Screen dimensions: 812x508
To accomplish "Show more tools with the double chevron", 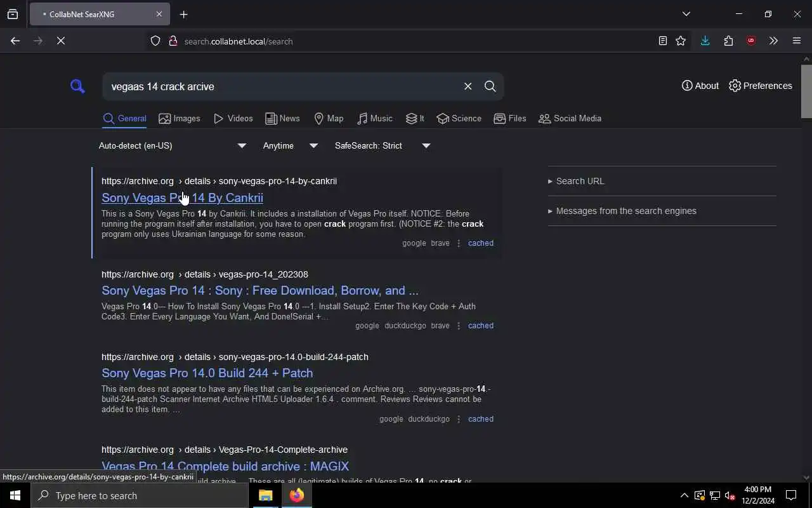I will pyautogui.click(x=773, y=41).
